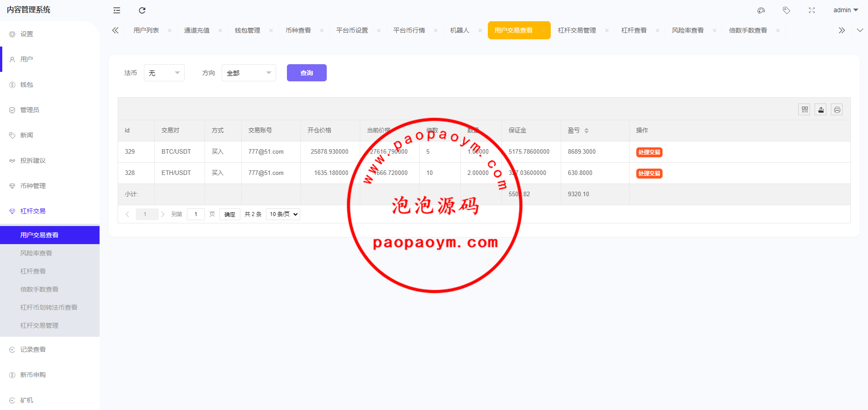Close the 钱包管理 tab
Screen dimensions: 868x410
271,30
